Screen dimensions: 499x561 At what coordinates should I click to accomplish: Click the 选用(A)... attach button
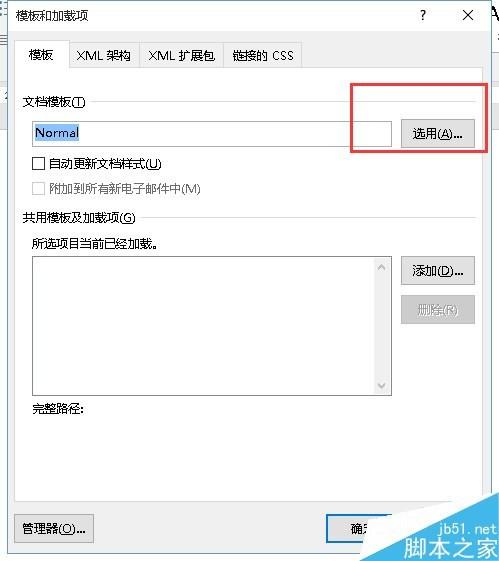click(x=438, y=134)
